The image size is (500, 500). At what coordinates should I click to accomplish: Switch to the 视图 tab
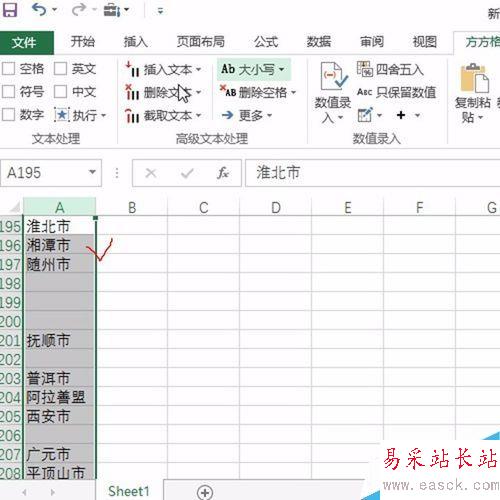[425, 42]
